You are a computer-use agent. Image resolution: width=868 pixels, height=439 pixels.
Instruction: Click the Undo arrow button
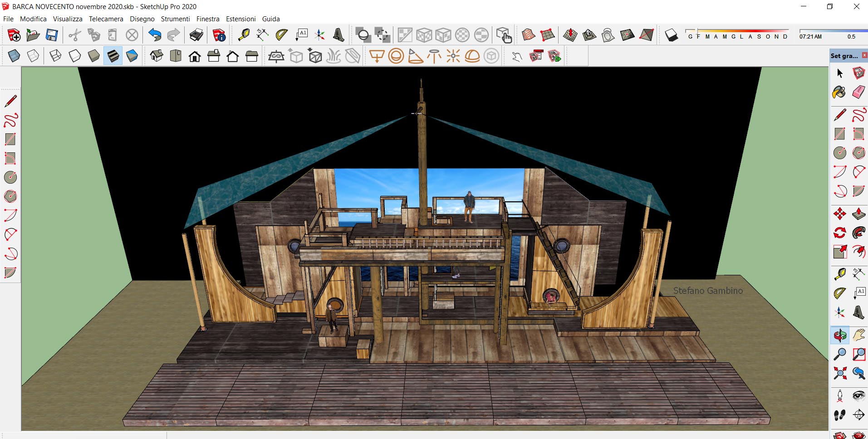(155, 35)
